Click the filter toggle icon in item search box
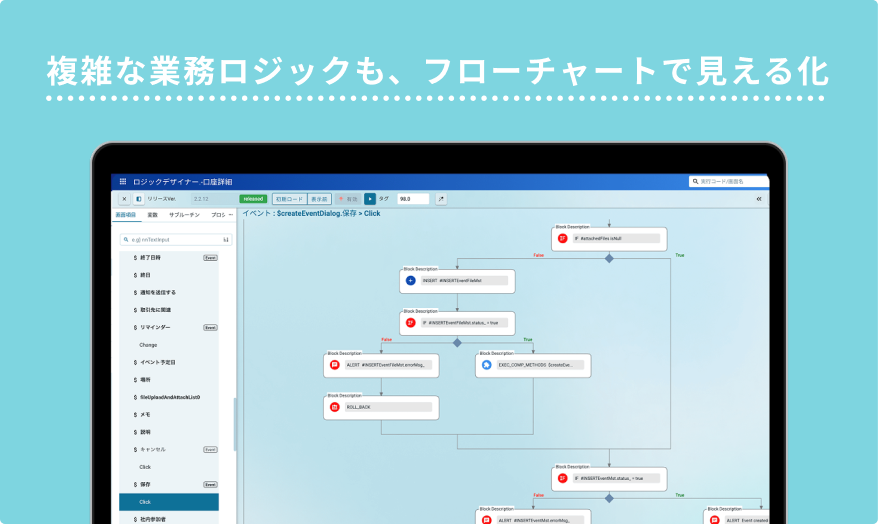878x524 pixels. [x=226, y=240]
